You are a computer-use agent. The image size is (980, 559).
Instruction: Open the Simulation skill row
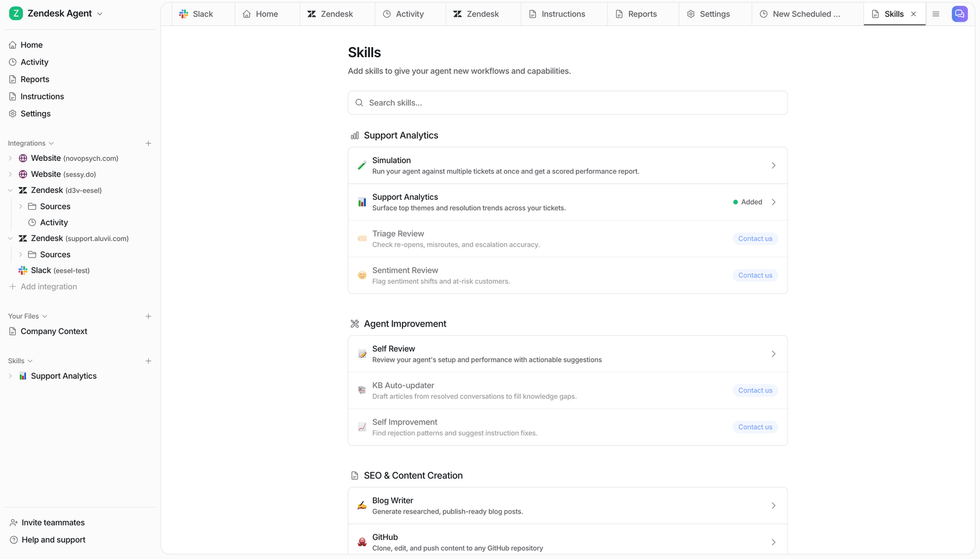(x=568, y=166)
